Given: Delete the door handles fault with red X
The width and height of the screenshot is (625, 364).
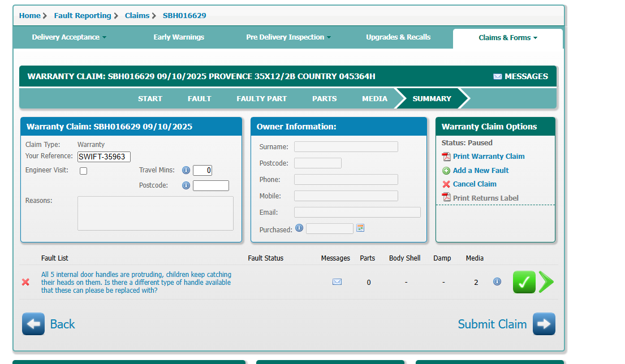Looking at the screenshot, I should (x=25, y=282).
